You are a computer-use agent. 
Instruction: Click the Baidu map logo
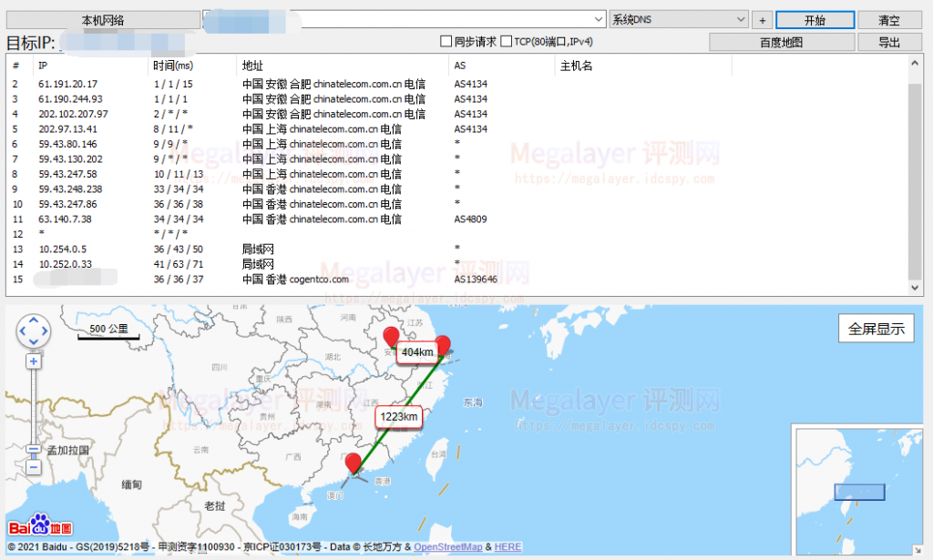point(40,526)
